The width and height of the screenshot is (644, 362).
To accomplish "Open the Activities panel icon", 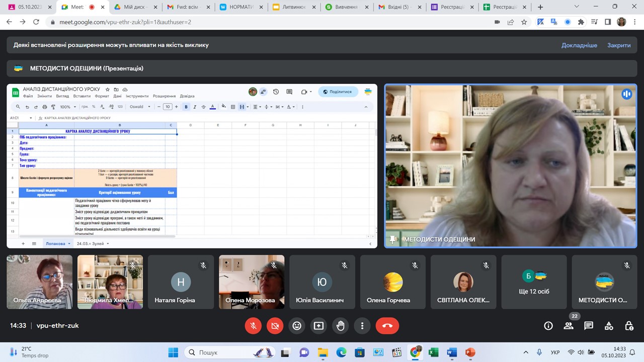I will (609, 326).
